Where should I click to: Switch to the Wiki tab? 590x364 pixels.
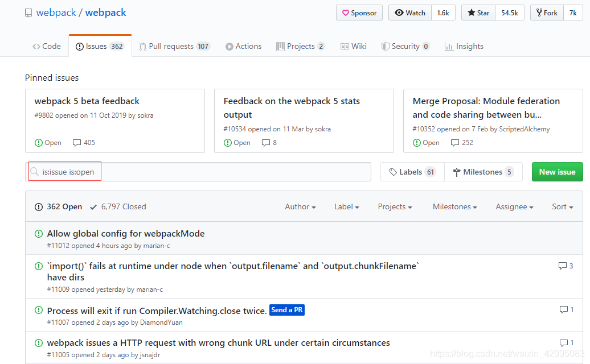pyautogui.click(x=353, y=46)
